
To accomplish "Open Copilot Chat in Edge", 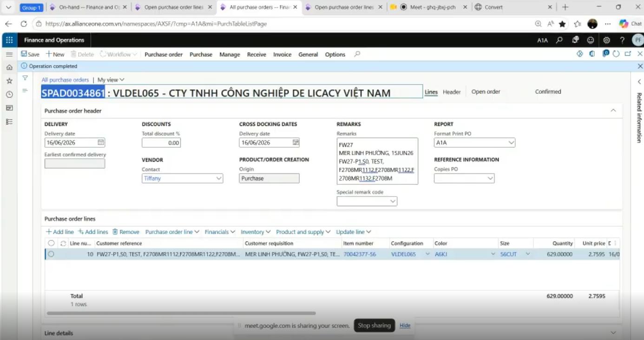I will (631, 24).
